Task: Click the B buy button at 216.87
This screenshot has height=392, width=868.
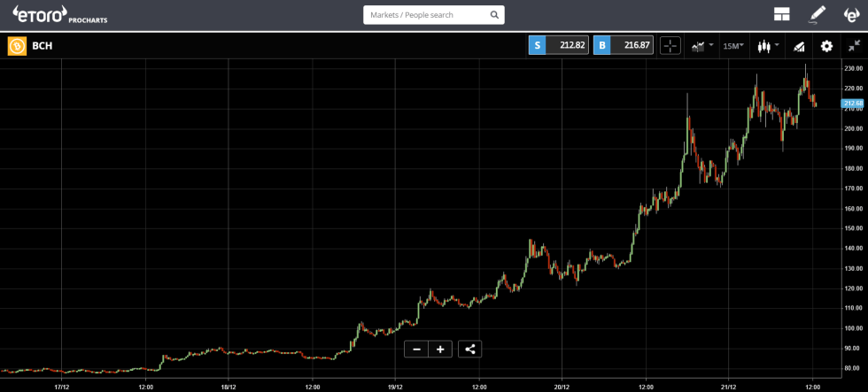Action: [624, 45]
